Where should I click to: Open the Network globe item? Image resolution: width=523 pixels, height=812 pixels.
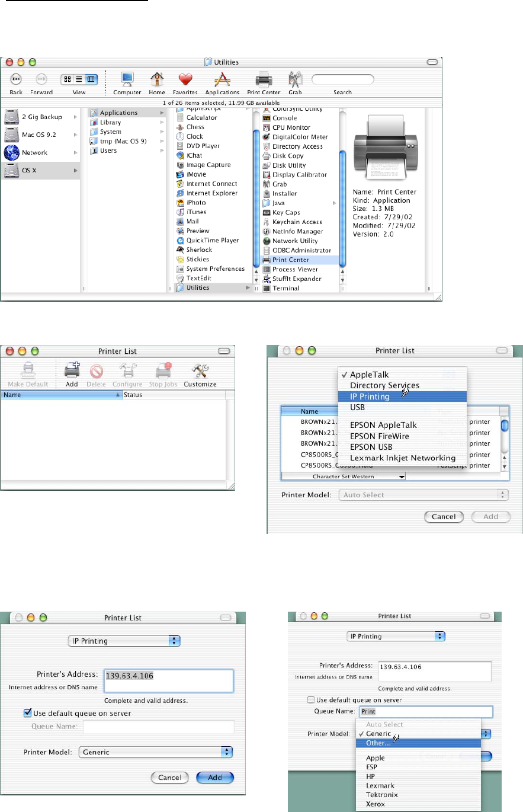click(x=41, y=152)
